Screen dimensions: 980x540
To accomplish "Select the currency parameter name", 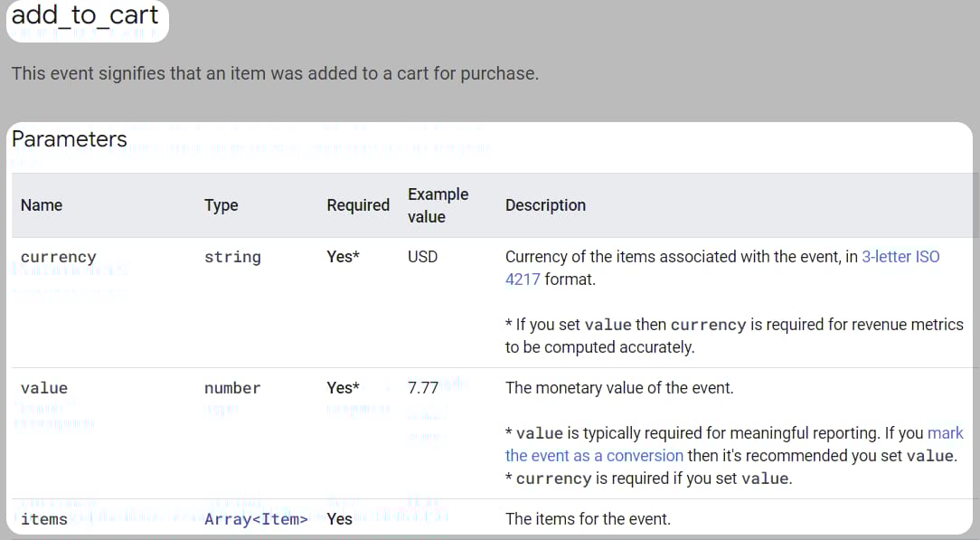I will 58,257.
